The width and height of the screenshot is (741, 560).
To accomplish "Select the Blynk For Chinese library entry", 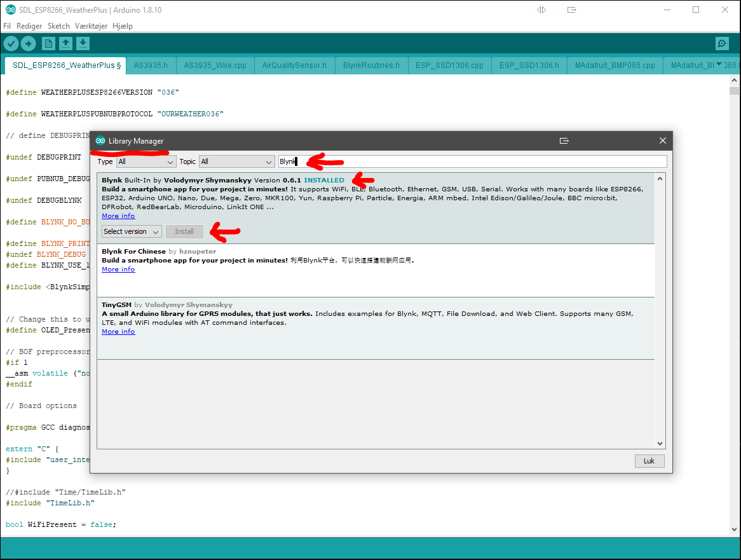I will pos(376,270).
